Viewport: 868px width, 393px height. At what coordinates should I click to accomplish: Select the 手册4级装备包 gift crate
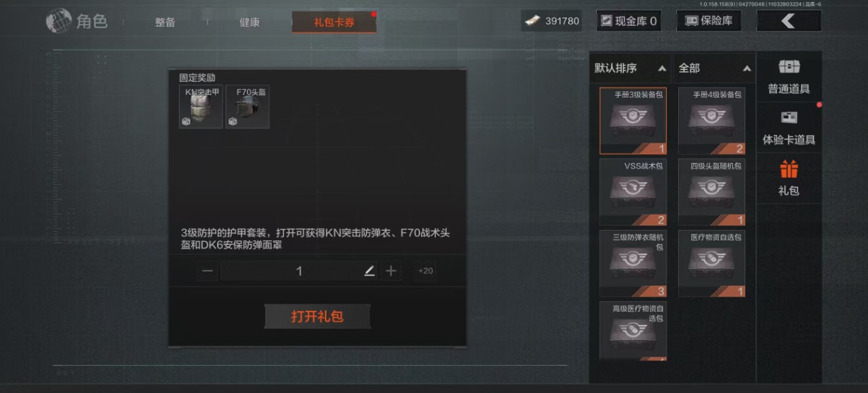pyautogui.click(x=711, y=121)
